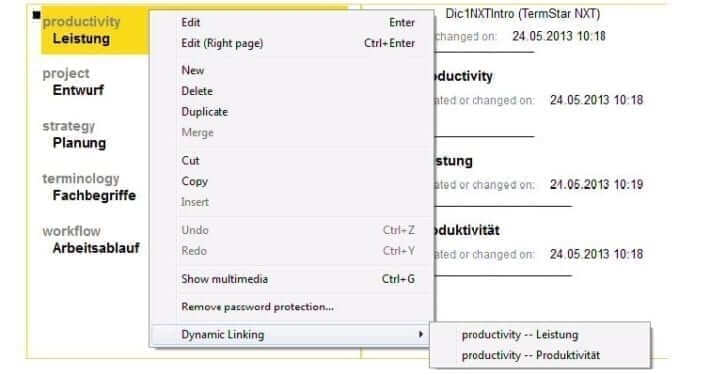Image resolution: width=710 pixels, height=375 pixels.
Task: Choose Delete in the context menu
Action: [298, 91]
